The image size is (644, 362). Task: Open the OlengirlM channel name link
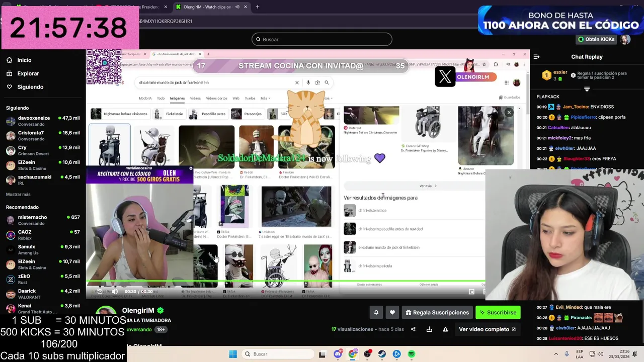point(138,311)
